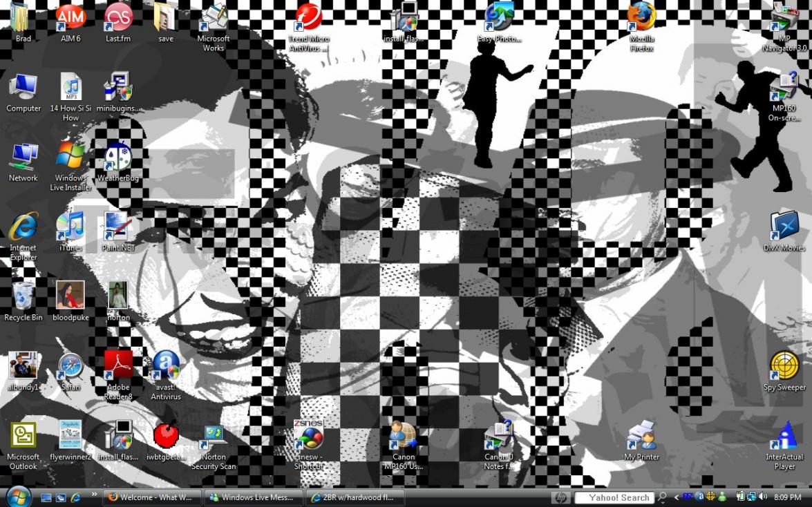Select the install_flas... icon at top
The height and width of the screenshot is (507, 812).
(404, 23)
